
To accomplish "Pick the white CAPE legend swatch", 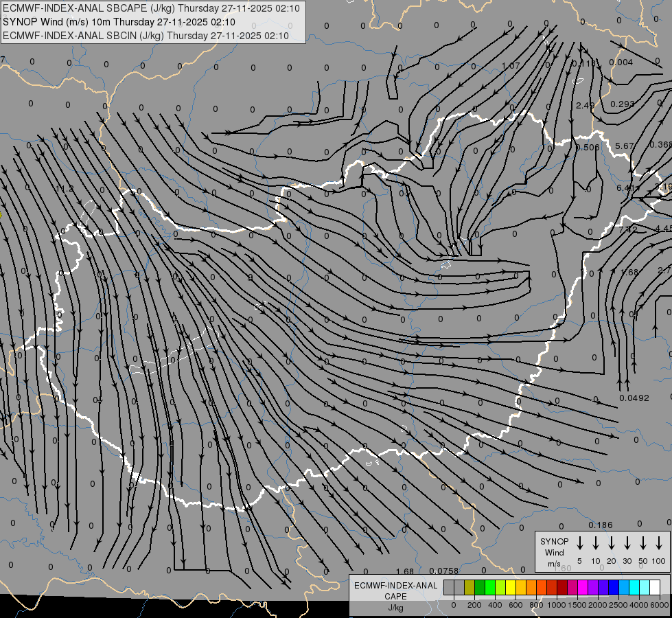I will 654,587.
